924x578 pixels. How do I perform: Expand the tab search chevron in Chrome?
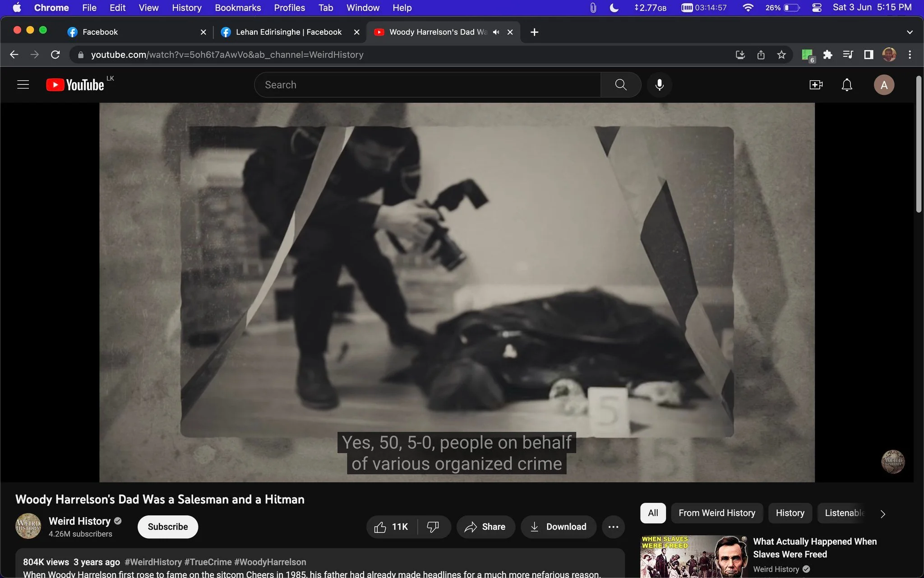910,32
